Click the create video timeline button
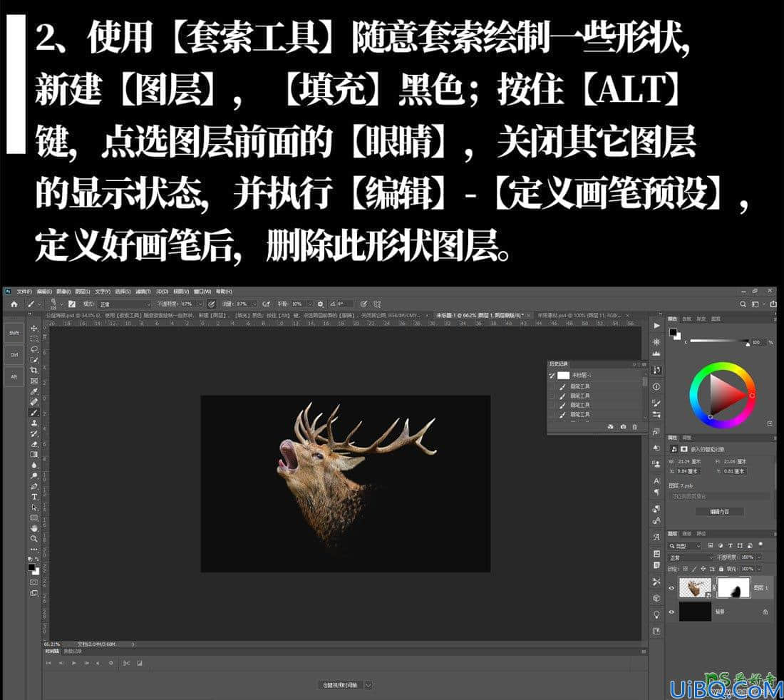Image resolution: width=784 pixels, height=700 pixels. tap(340, 684)
